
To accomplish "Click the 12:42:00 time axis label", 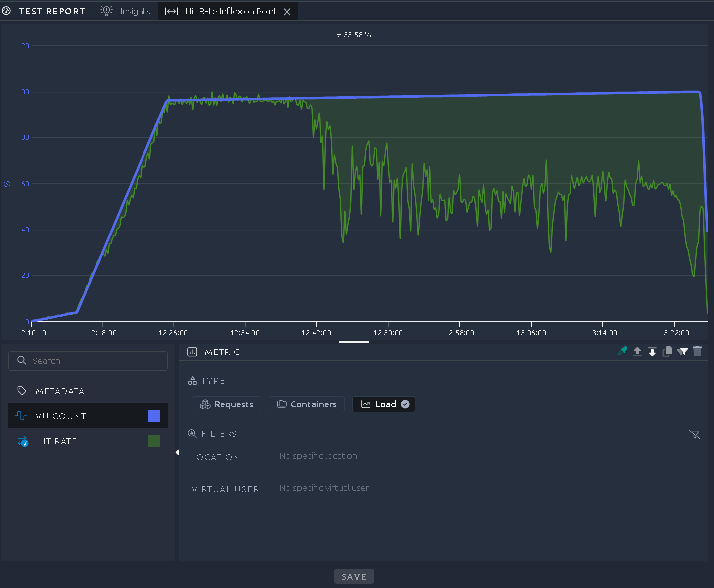I will click(x=316, y=333).
